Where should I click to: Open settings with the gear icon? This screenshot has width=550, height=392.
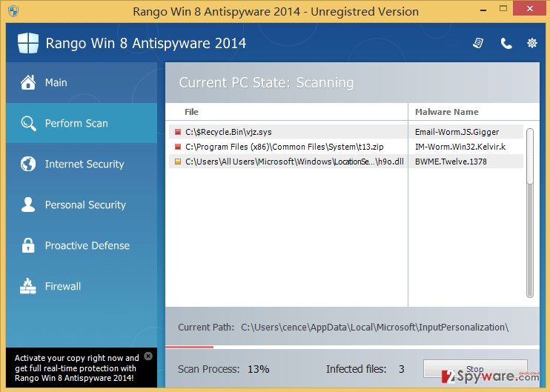coord(532,43)
